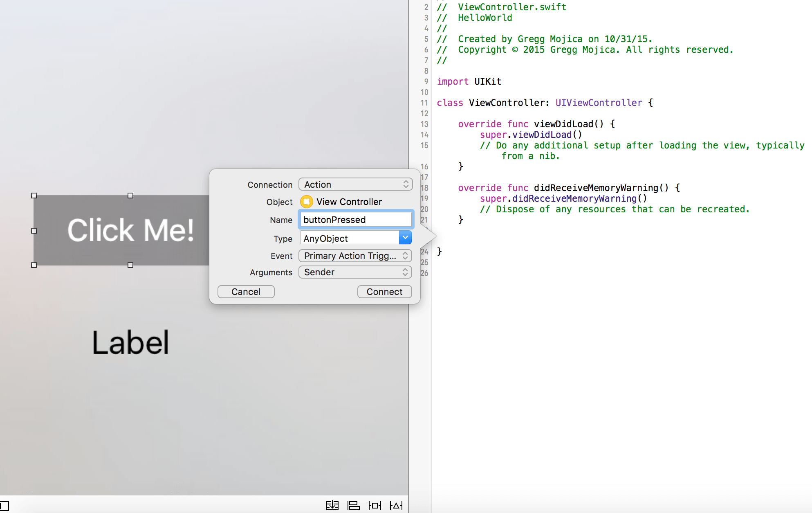
Task: Open the Align constraints tool
Action: [x=354, y=505]
